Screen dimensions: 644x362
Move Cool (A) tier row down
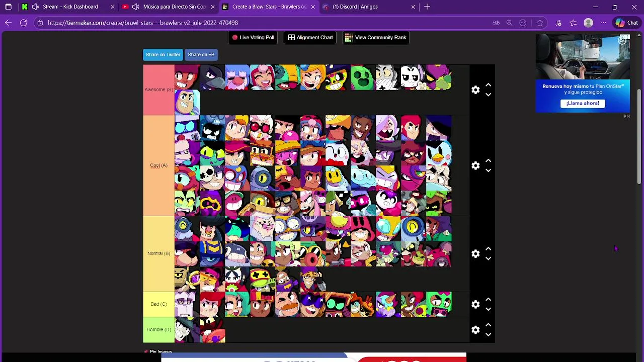tap(488, 170)
